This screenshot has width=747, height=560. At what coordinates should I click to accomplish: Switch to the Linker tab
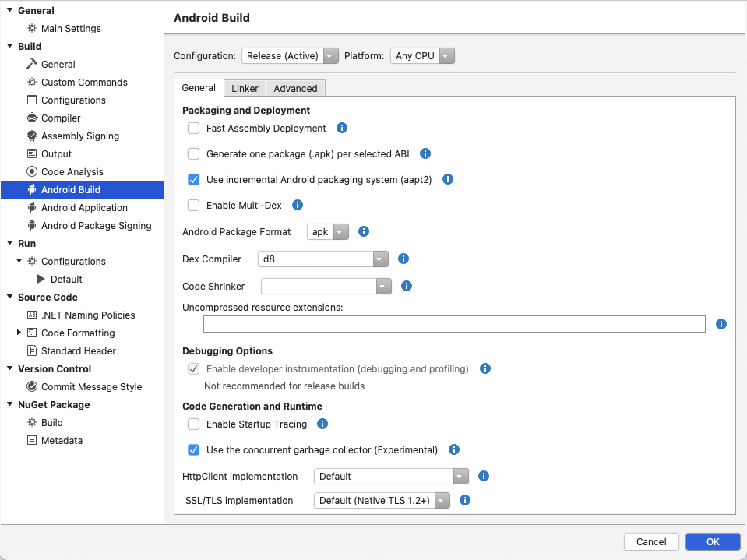(245, 88)
